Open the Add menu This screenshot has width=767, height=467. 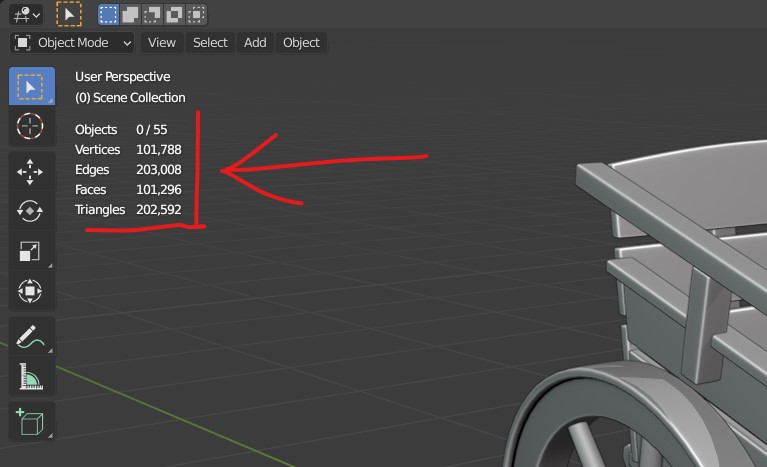pos(255,43)
